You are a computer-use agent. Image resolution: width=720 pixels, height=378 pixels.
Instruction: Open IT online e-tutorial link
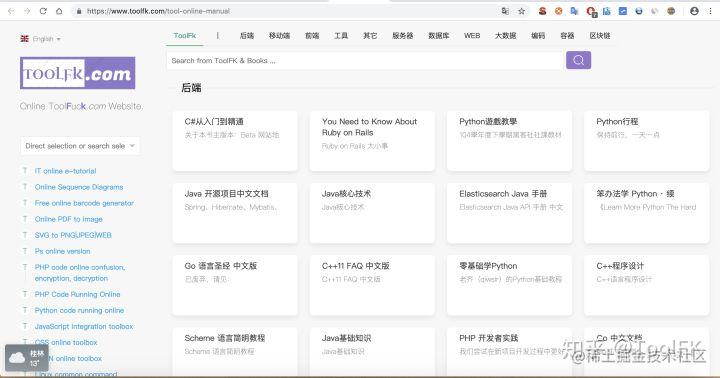point(65,171)
